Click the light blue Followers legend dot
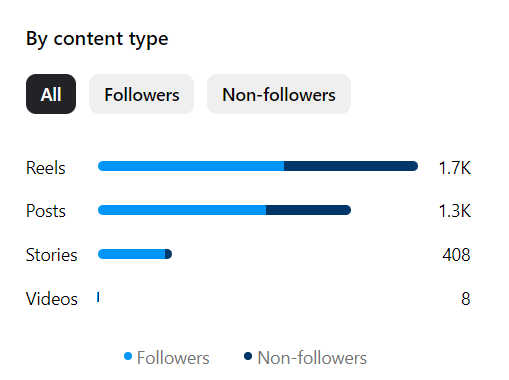Image resolution: width=509 pixels, height=380 pixels. [128, 356]
